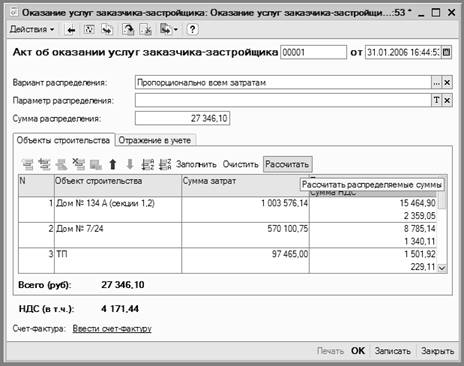The height and width of the screenshot is (366, 464).
Task: Move row down with the down arrow icon
Action: tap(130, 164)
